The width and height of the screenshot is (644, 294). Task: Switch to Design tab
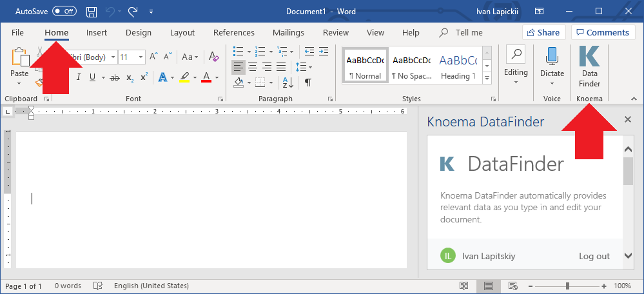click(139, 32)
